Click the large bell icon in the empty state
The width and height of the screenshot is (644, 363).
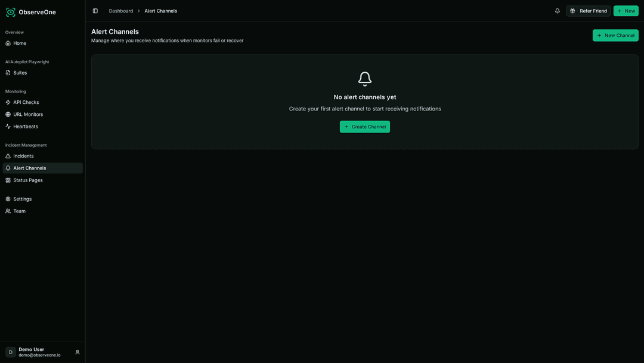tap(365, 79)
